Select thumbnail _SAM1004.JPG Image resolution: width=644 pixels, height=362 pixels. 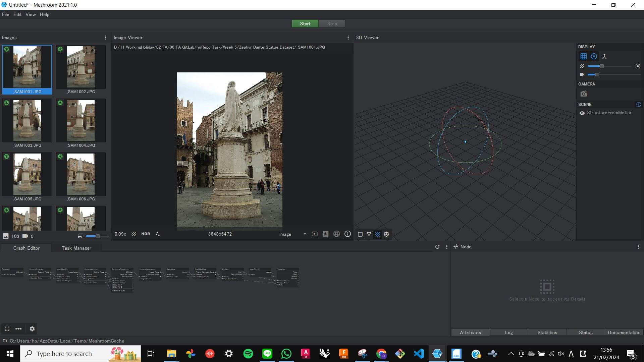click(x=81, y=123)
